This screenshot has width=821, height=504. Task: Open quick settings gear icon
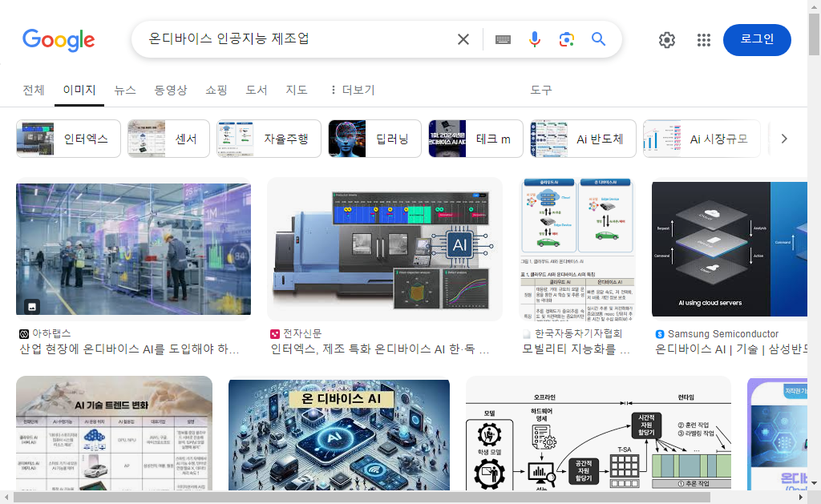click(666, 40)
